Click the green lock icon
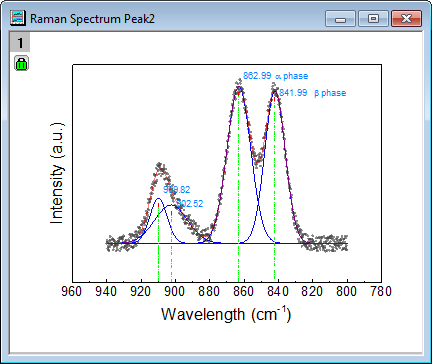Image resolution: width=432 pixels, height=364 pixels. 22,63
